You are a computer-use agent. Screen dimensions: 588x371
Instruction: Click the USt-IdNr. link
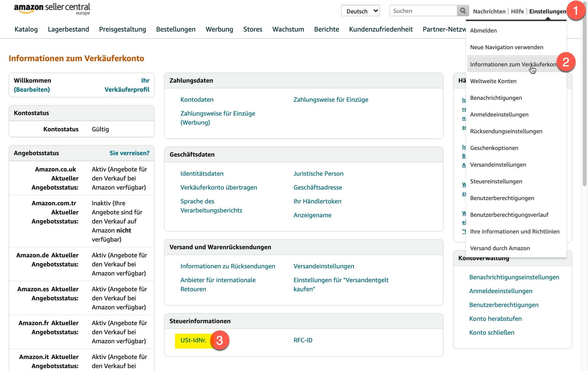pyautogui.click(x=193, y=340)
